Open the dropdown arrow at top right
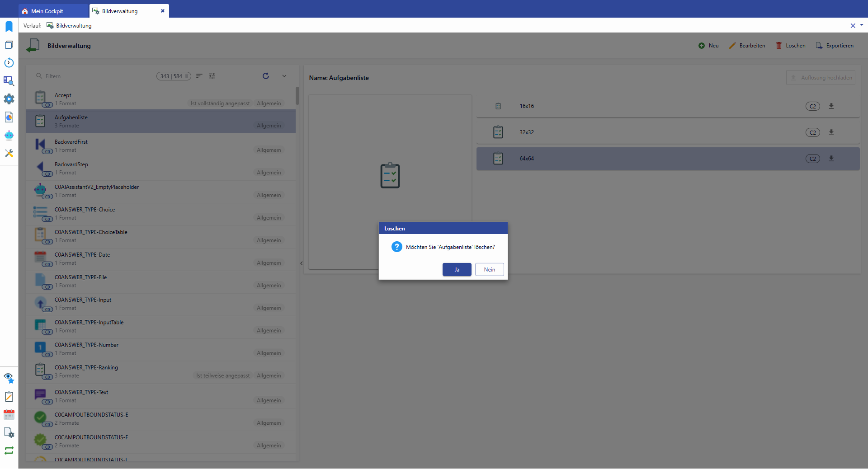The height and width of the screenshot is (469, 868). 862,25
